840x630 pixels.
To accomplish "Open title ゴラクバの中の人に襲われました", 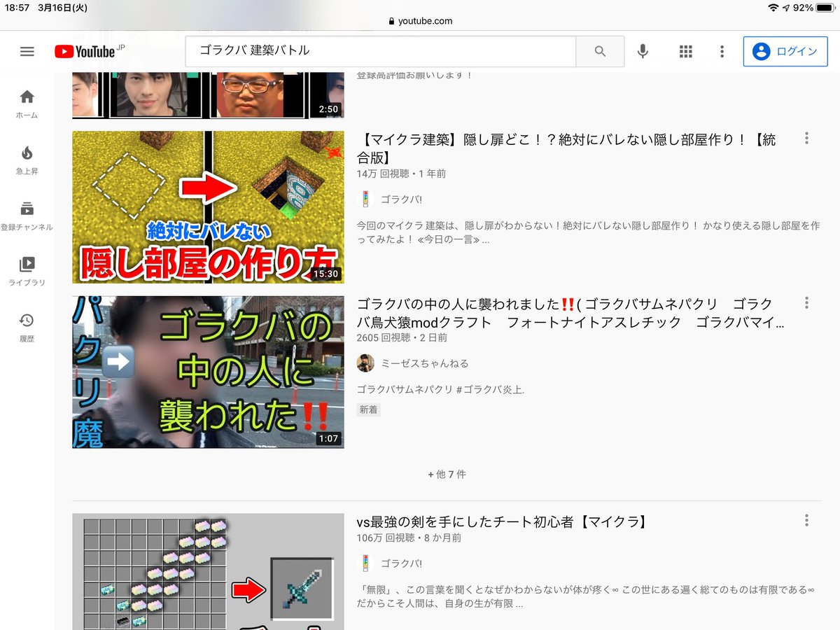I will (x=570, y=313).
